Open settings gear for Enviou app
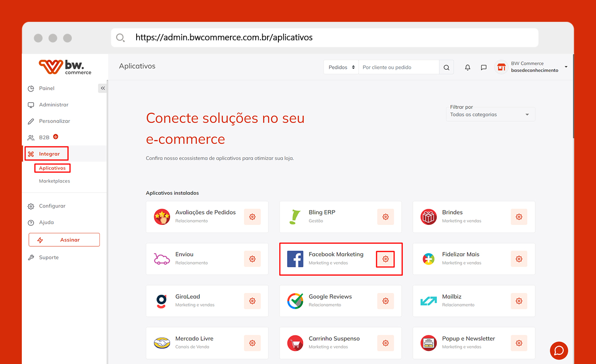The width and height of the screenshot is (596, 364). tap(252, 259)
